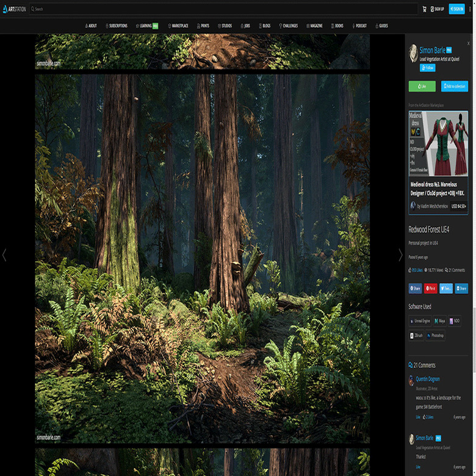Click the Redwood Forest UE4 title
Screen dimensions: 476x476
(428, 229)
